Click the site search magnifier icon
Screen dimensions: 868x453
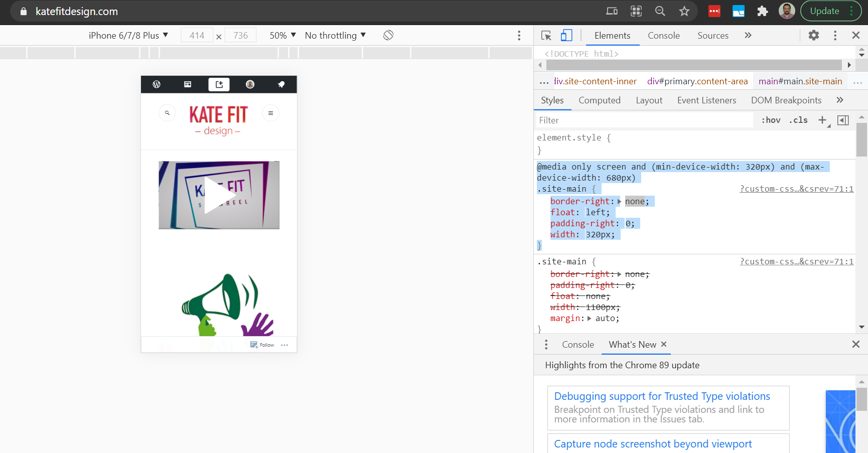[x=167, y=113]
